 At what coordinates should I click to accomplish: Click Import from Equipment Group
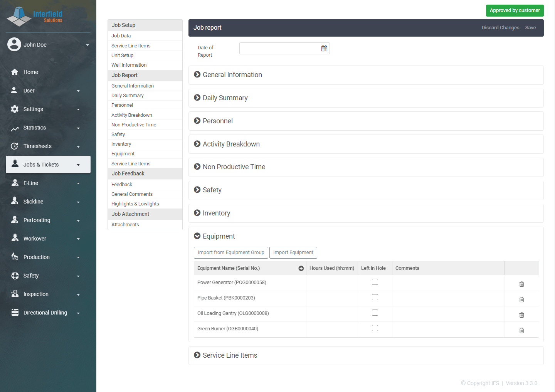pos(231,252)
